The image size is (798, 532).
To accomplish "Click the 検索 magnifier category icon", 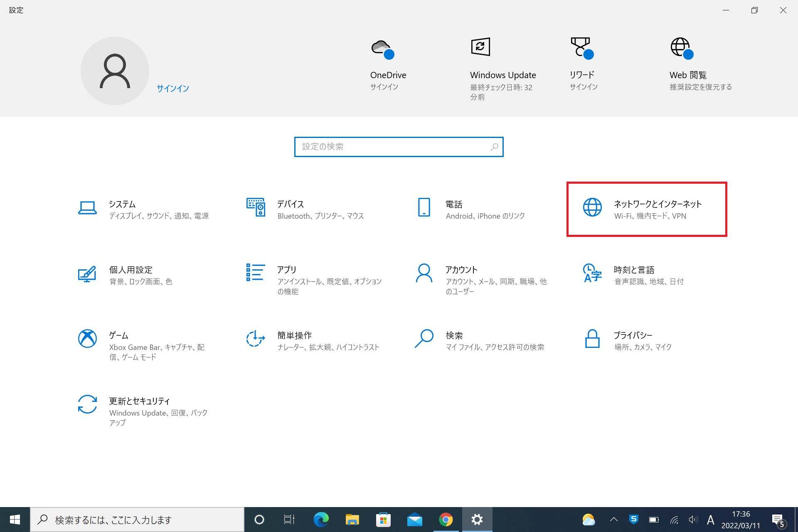I will 424,339.
